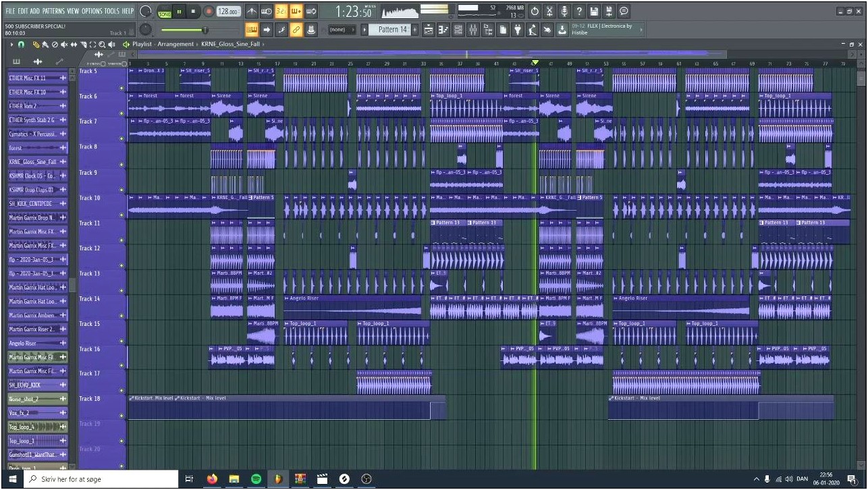
Task: Open the Piano roll view icon
Action: point(443,30)
